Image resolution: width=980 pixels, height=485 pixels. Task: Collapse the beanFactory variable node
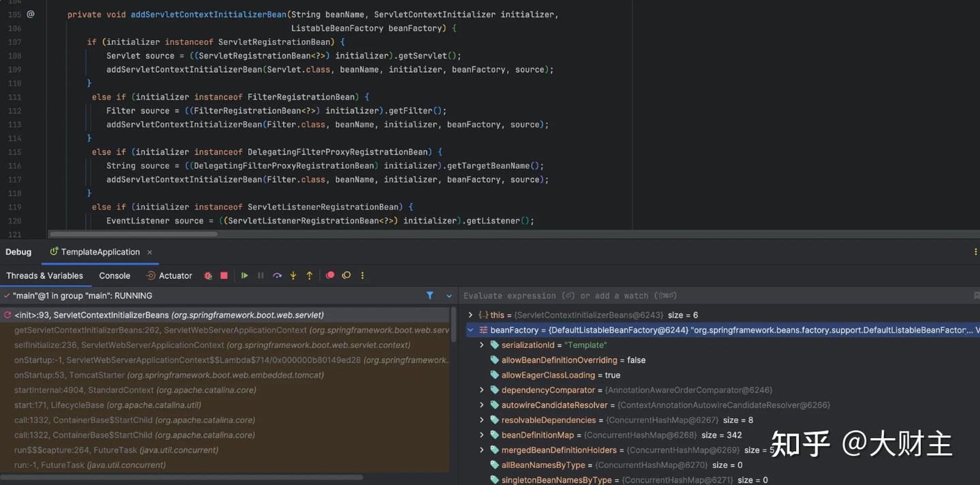click(470, 330)
